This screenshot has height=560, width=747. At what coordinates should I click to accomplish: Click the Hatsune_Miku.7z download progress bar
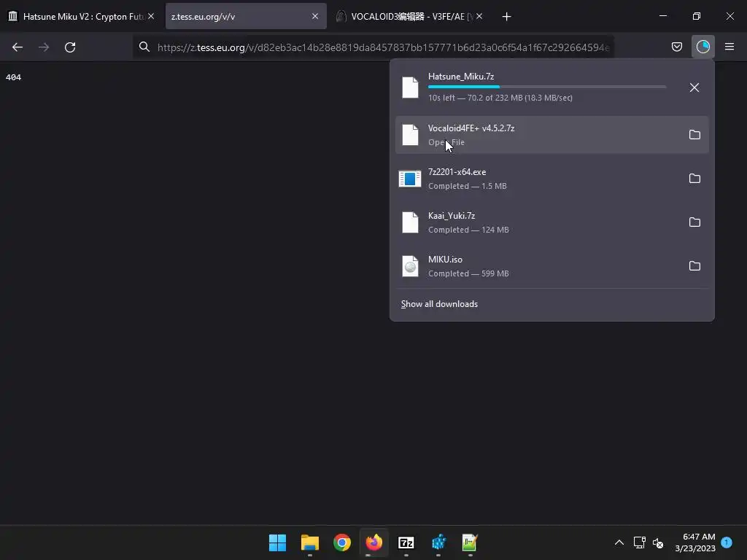(547, 87)
